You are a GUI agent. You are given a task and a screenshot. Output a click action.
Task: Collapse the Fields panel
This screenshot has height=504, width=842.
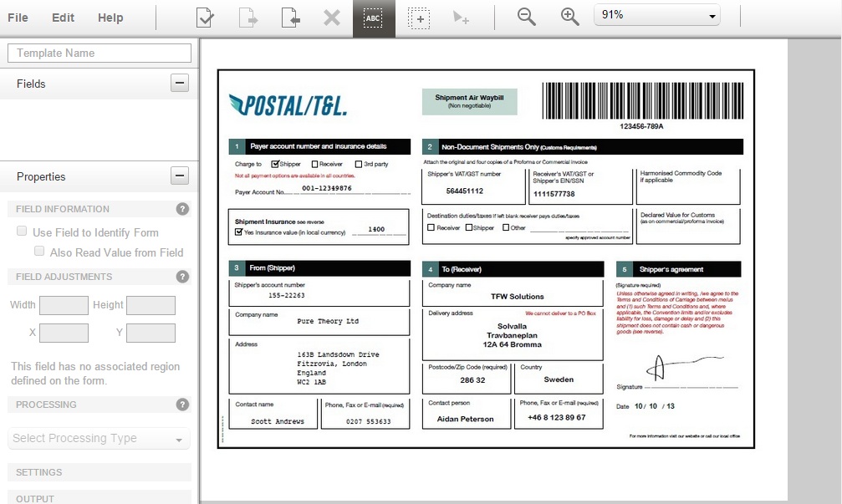(179, 83)
